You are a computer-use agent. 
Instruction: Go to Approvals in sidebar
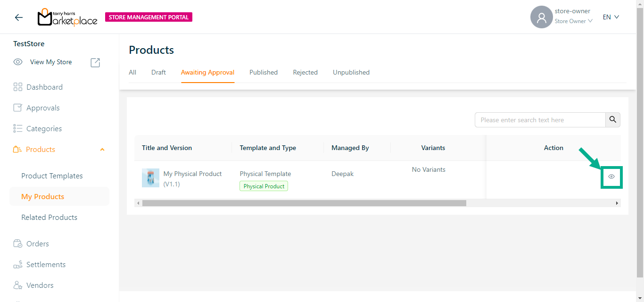click(43, 108)
